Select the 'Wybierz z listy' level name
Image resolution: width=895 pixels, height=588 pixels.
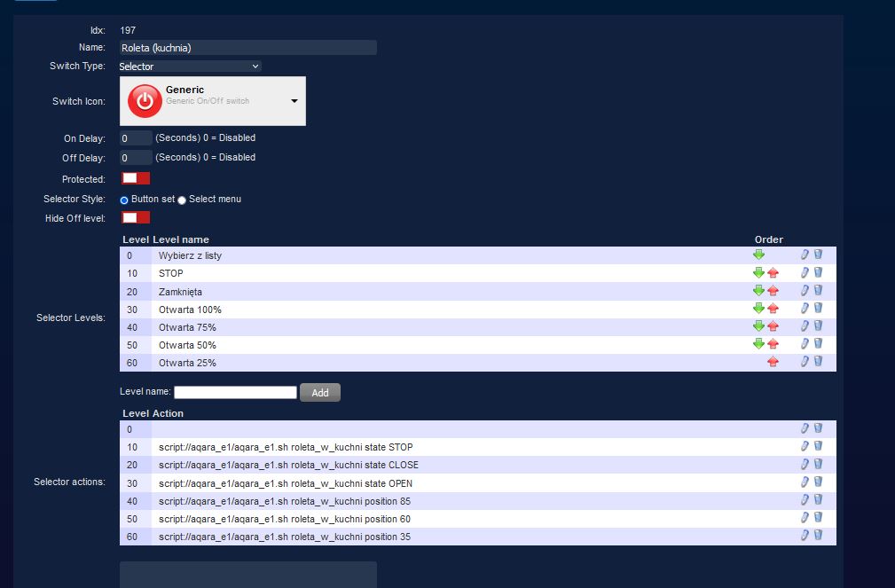point(190,255)
